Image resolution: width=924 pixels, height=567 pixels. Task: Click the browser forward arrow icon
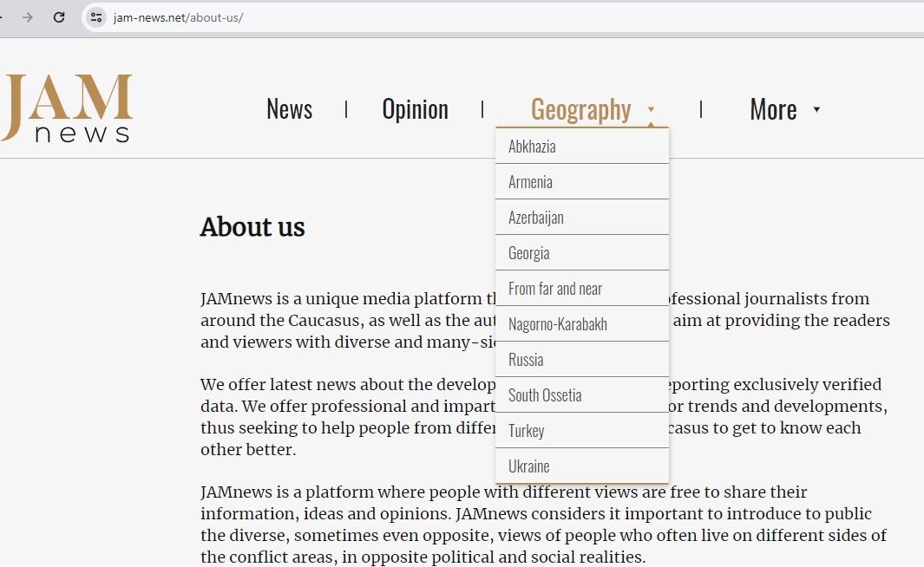click(28, 17)
